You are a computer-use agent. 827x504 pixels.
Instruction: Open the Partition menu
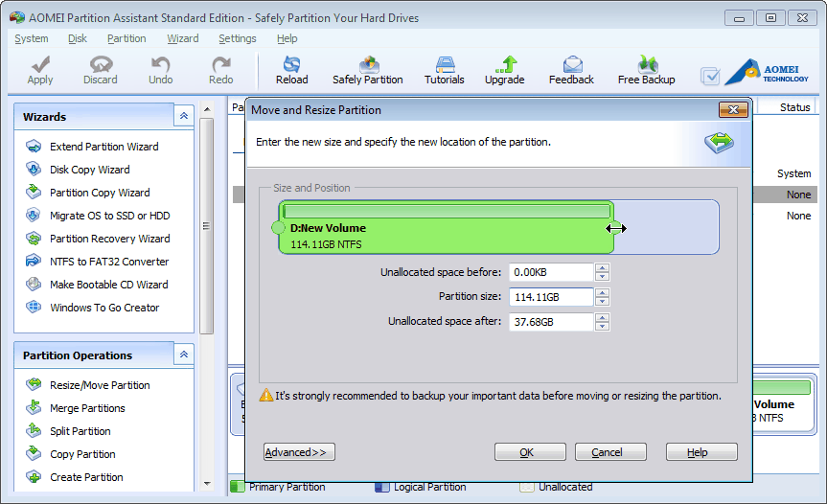(126, 38)
